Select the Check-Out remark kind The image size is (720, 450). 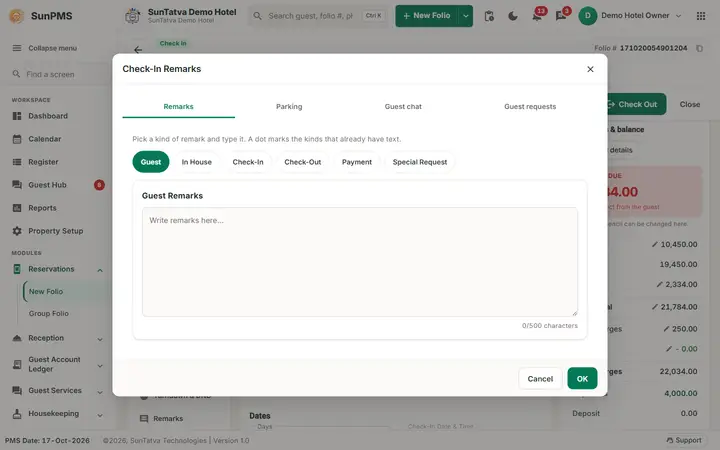pos(303,162)
